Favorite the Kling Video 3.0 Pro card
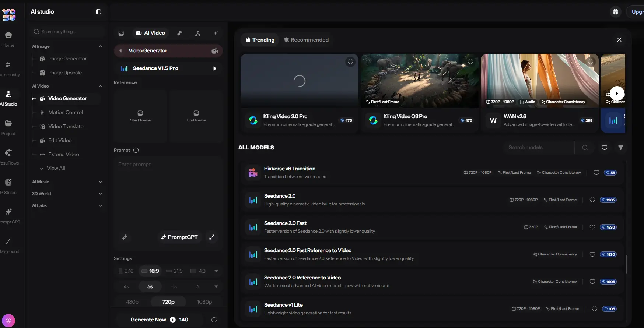 pyautogui.click(x=350, y=62)
